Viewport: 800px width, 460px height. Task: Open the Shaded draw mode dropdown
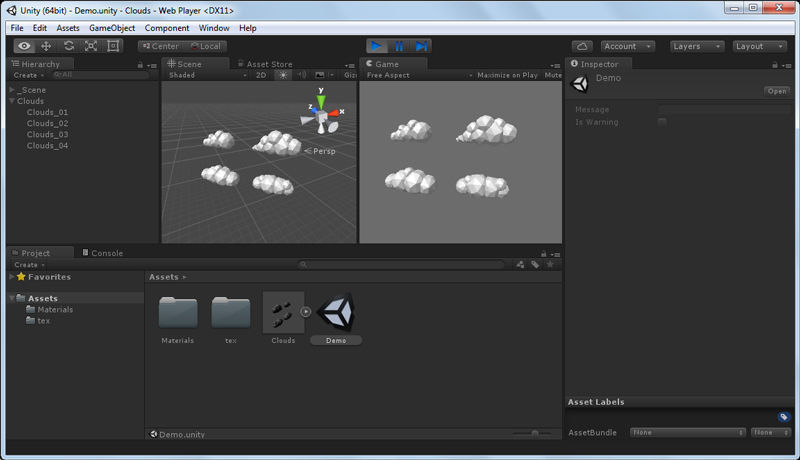(207, 75)
